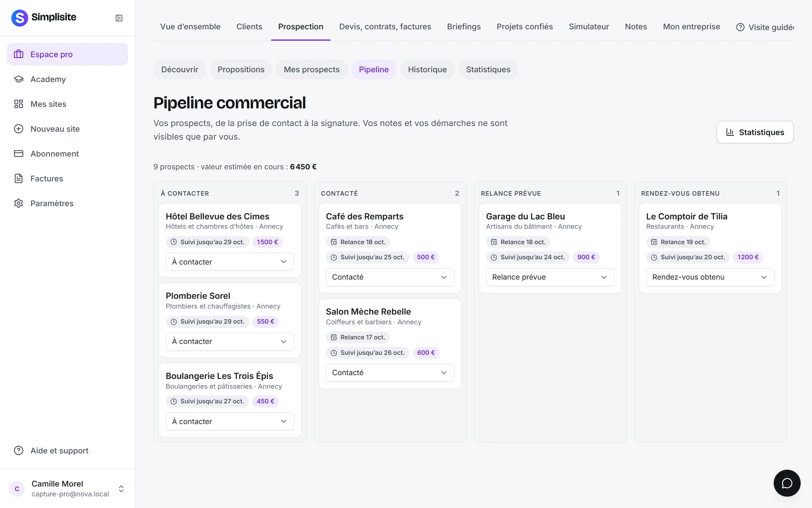Click the bar chart icon in Statistiques button
The height and width of the screenshot is (508, 812).
coord(730,132)
